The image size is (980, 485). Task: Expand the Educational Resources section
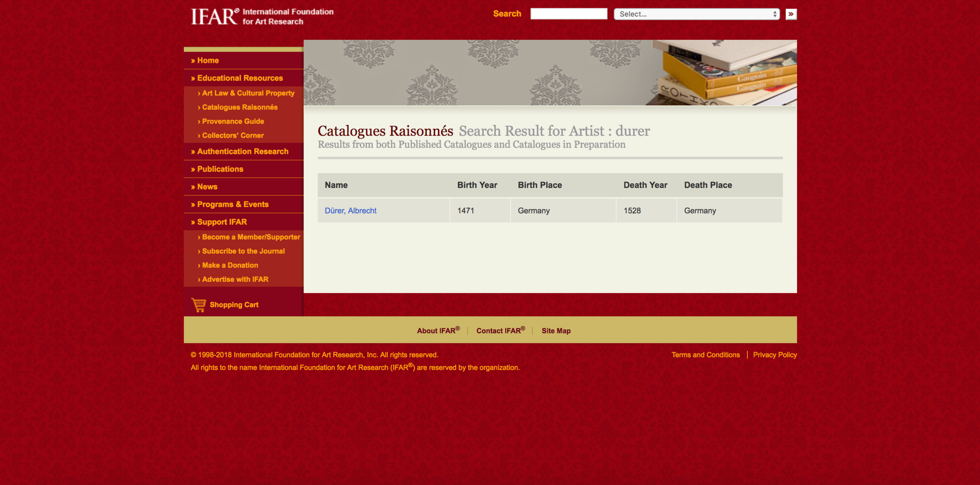coord(240,78)
